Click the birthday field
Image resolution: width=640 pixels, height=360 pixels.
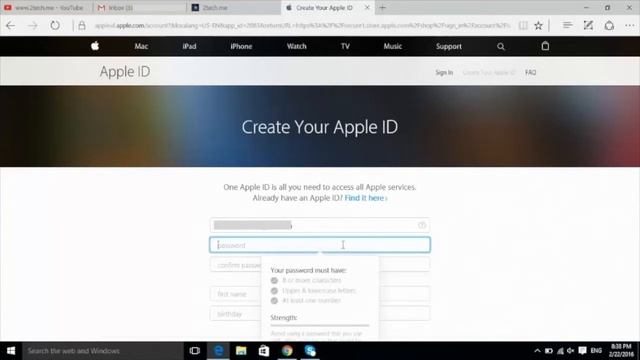click(x=320, y=314)
